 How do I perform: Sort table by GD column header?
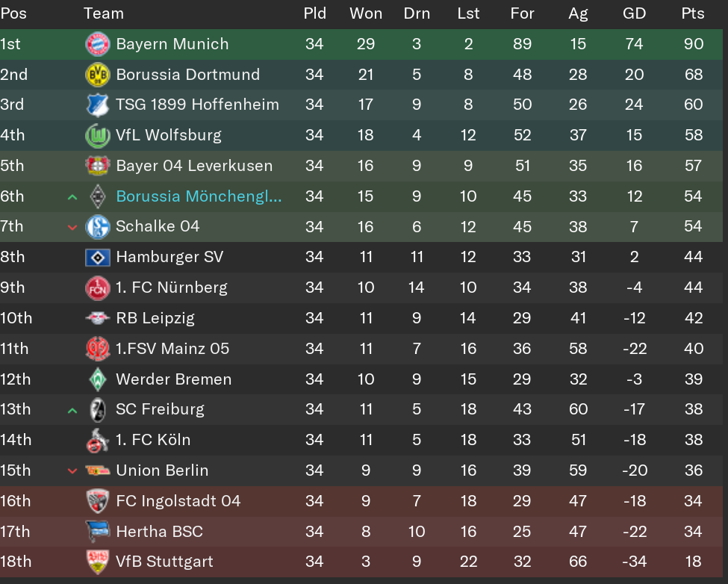[x=634, y=13]
